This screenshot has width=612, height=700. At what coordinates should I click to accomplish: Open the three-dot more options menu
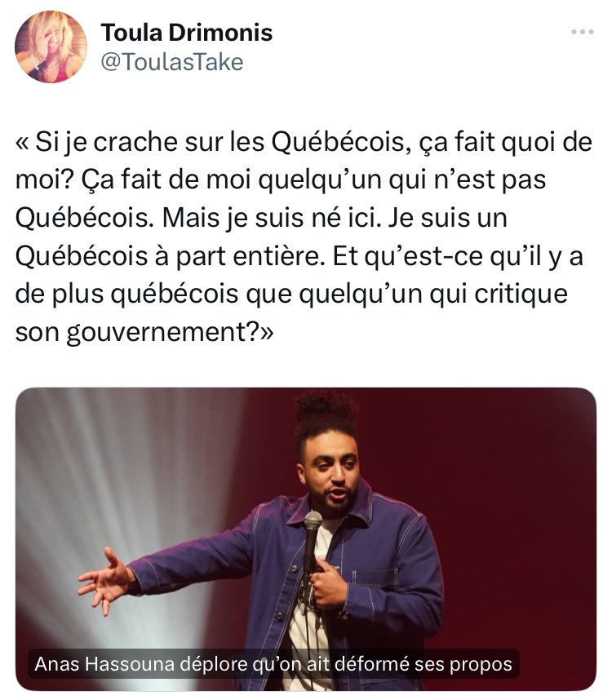(x=583, y=32)
